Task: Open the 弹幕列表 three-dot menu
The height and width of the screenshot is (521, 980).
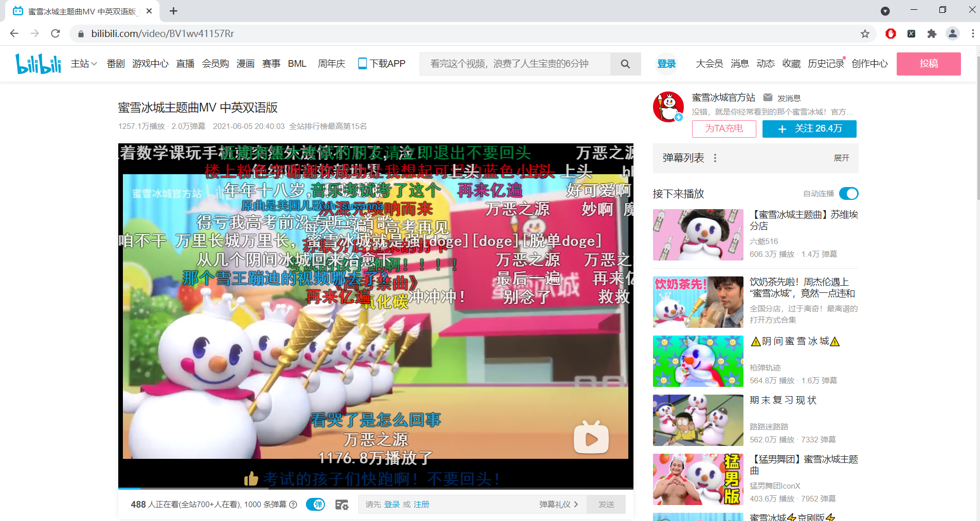Action: (x=715, y=158)
